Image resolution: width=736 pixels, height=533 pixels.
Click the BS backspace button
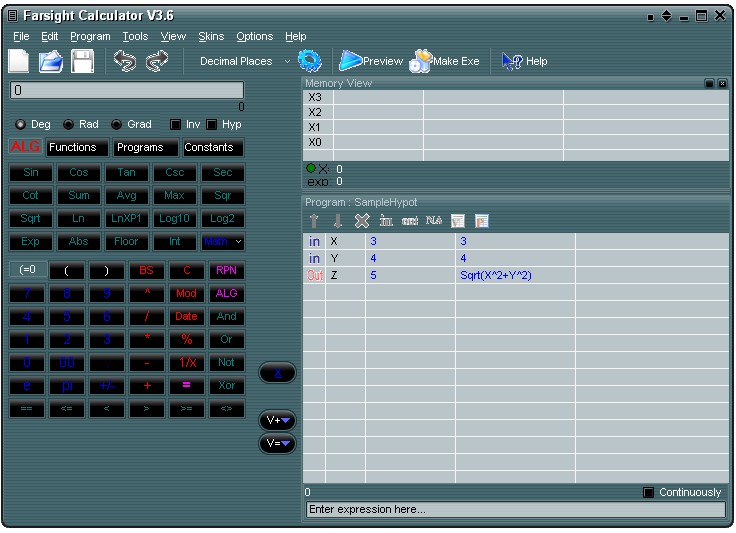pyautogui.click(x=146, y=270)
